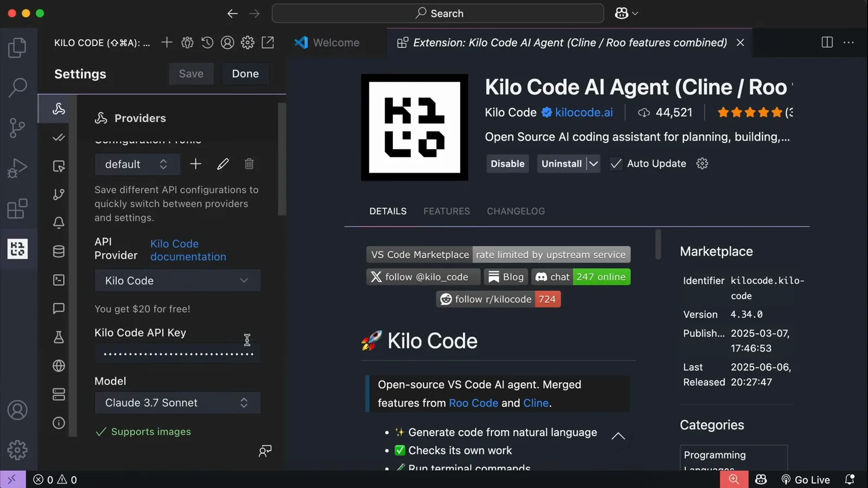Select Auto-Approve double check settings icon

coord(59,137)
